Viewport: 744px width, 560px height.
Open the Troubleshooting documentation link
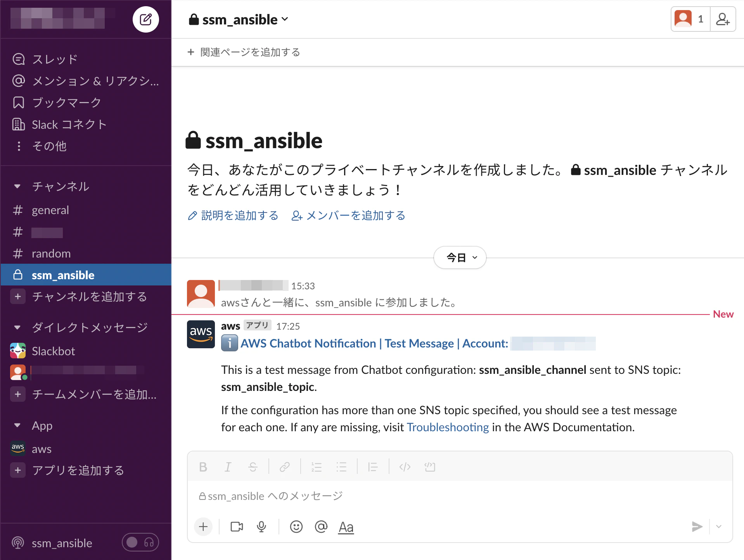(448, 427)
